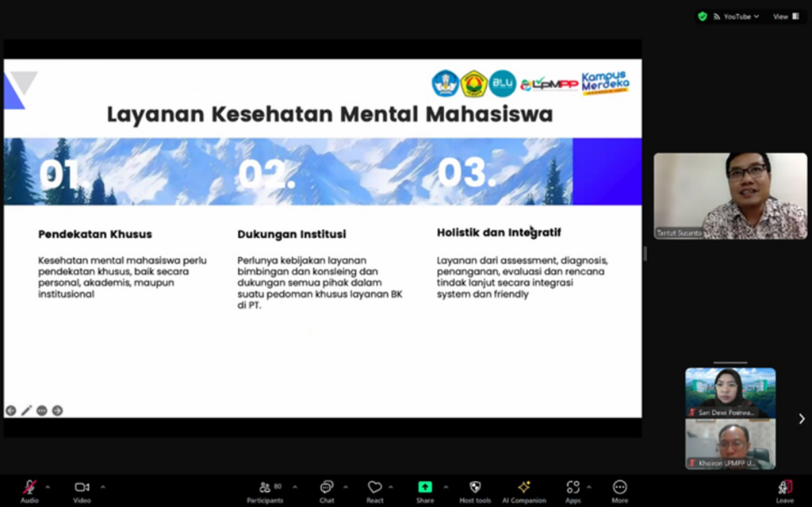Select the pen annotation tool on slide

pyautogui.click(x=26, y=410)
